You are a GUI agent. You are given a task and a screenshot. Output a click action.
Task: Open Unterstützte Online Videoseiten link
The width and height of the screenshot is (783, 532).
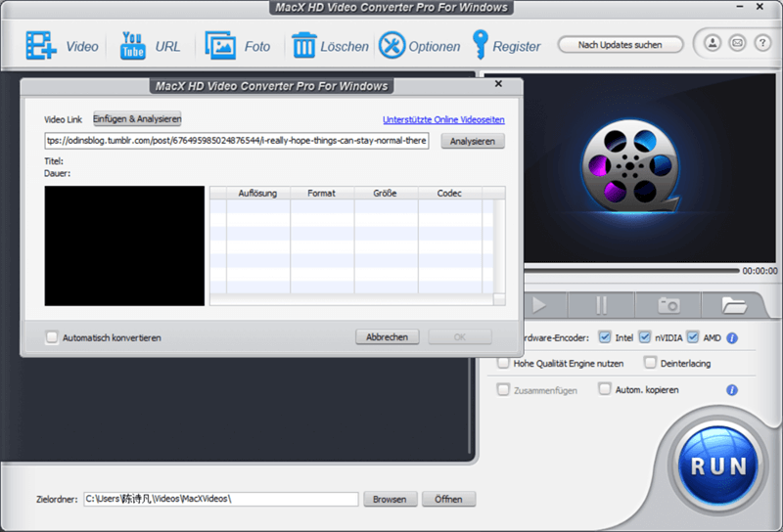pyautogui.click(x=443, y=119)
